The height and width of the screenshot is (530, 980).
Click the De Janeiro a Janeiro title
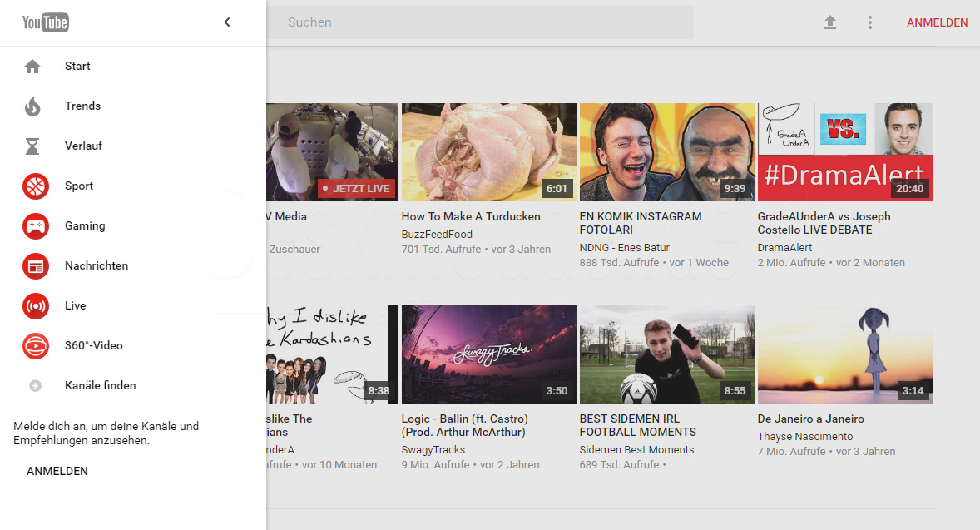tap(810, 419)
